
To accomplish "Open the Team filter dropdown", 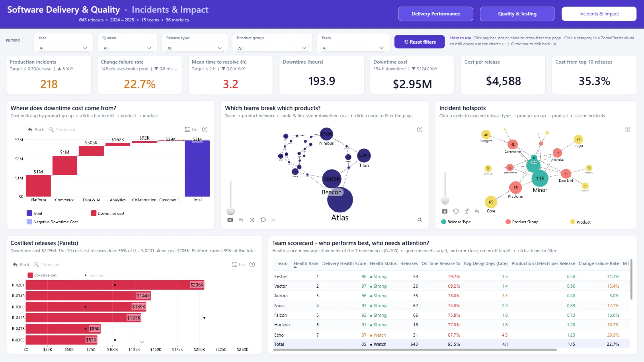I will tap(353, 48).
